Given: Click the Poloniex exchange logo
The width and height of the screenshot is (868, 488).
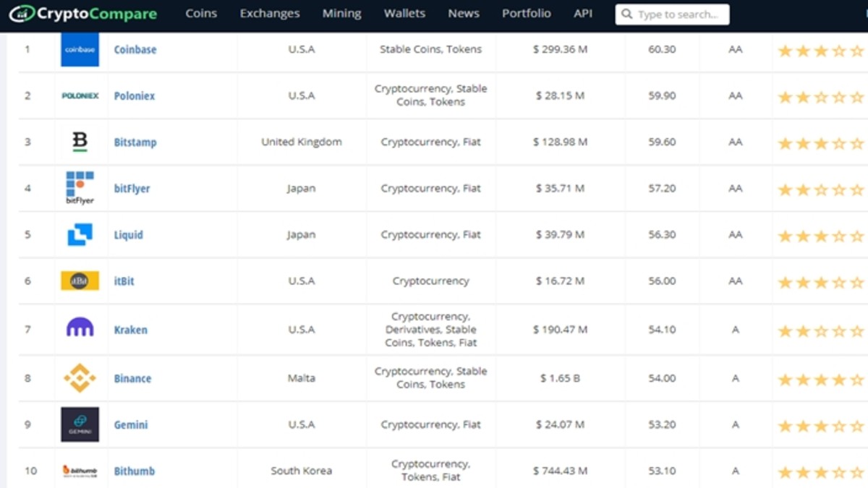Looking at the screenshot, I should (x=80, y=95).
